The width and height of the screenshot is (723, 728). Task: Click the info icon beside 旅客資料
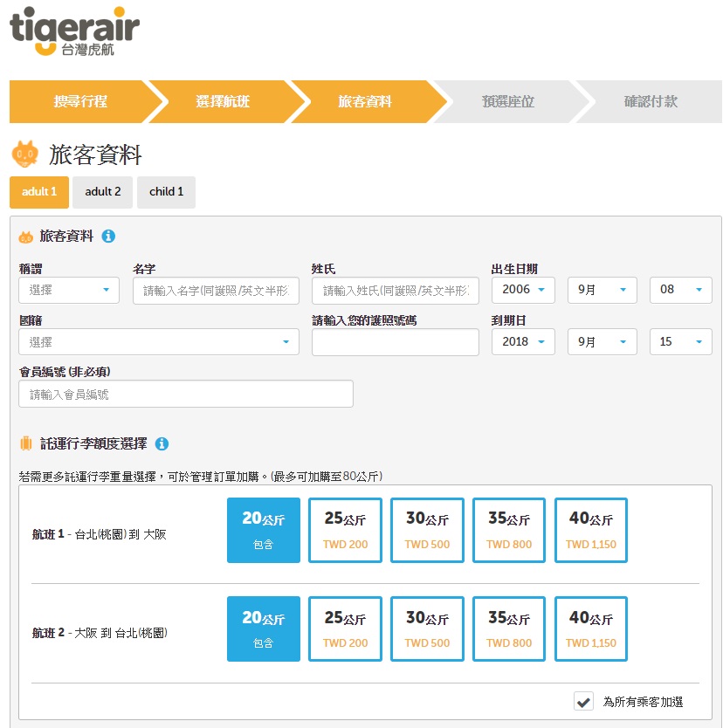pyautogui.click(x=108, y=237)
